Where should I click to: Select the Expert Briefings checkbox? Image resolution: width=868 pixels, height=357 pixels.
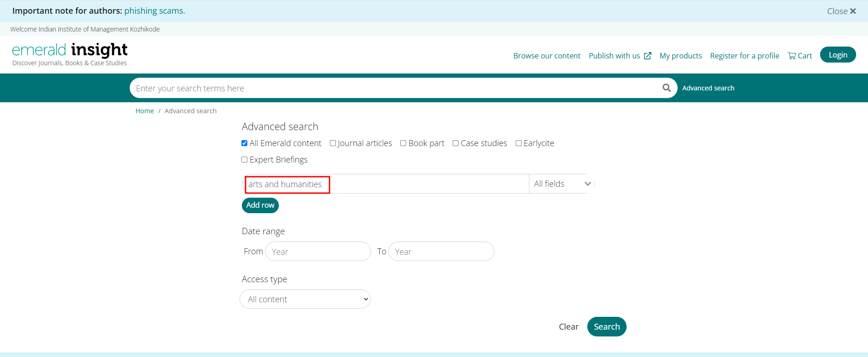click(245, 160)
